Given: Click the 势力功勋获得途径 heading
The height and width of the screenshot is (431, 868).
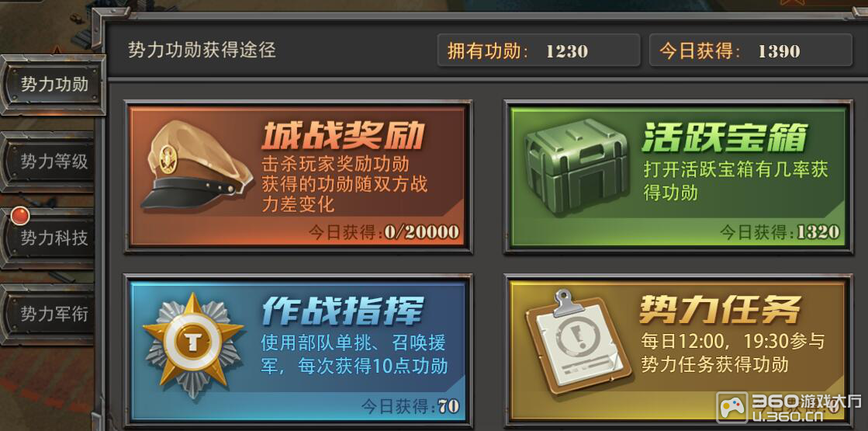Looking at the screenshot, I should tap(202, 50).
